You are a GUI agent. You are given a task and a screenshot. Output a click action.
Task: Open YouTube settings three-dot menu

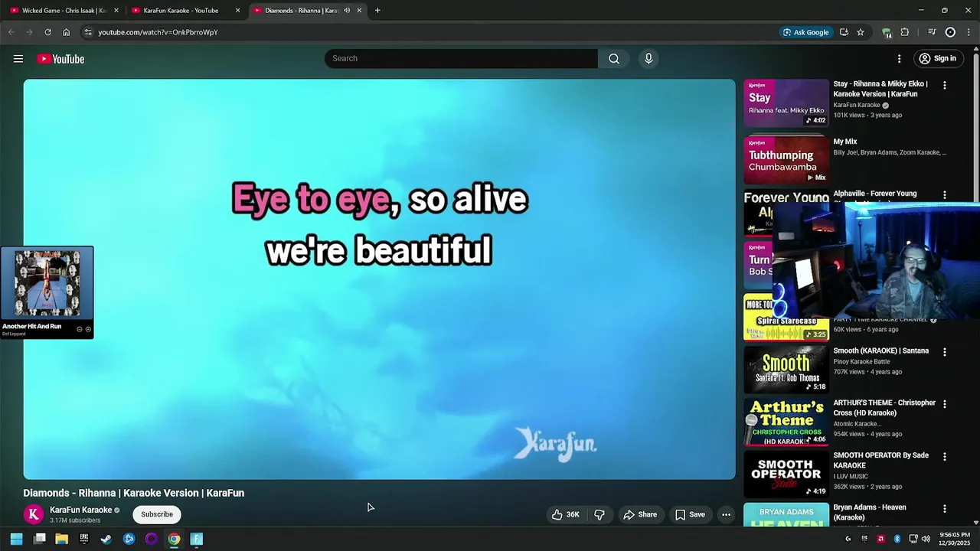900,59
